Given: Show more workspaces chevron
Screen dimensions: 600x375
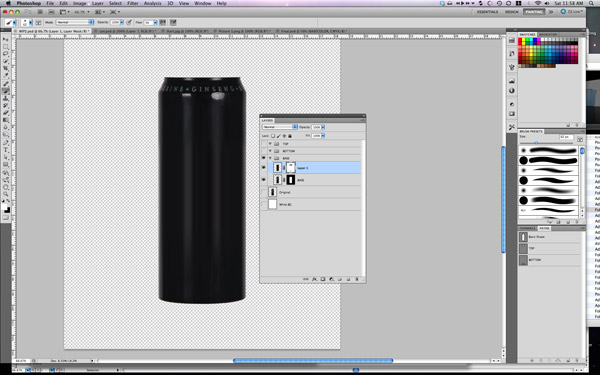Looking at the screenshot, I should pyautogui.click(x=551, y=12).
